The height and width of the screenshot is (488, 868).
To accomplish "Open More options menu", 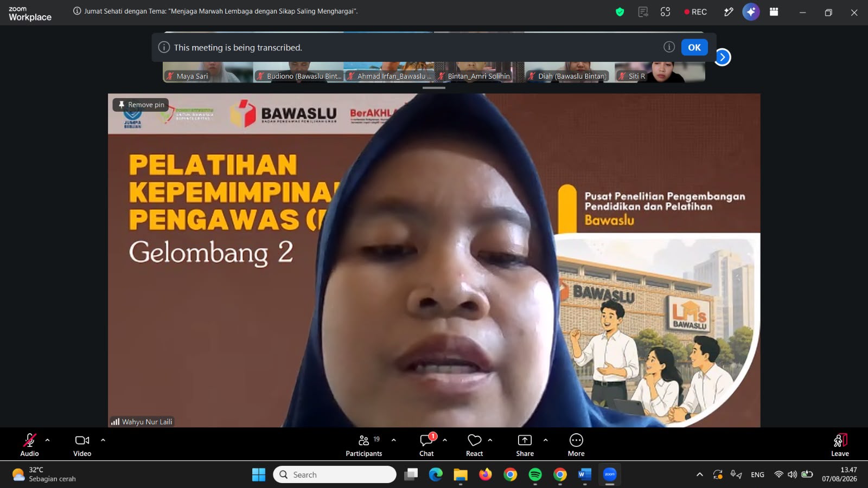I will point(576,445).
